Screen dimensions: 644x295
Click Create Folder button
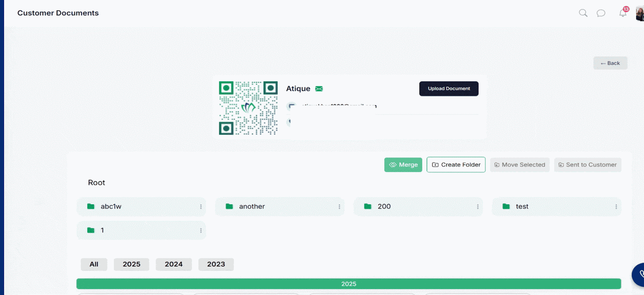pos(456,165)
